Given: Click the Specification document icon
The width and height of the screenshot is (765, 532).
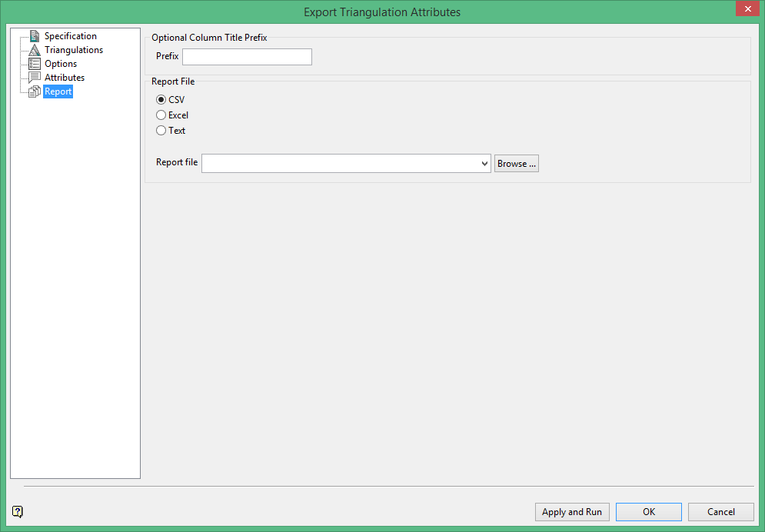Looking at the screenshot, I should (x=34, y=36).
